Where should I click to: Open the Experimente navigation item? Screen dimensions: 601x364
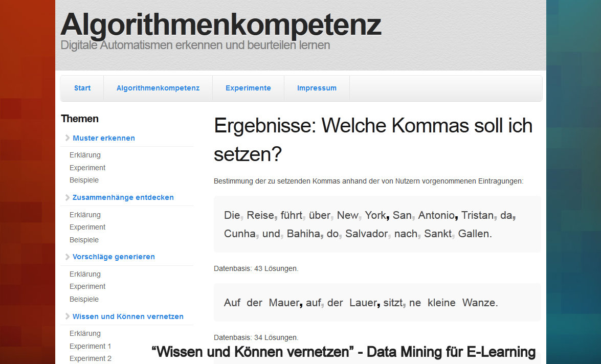(248, 88)
